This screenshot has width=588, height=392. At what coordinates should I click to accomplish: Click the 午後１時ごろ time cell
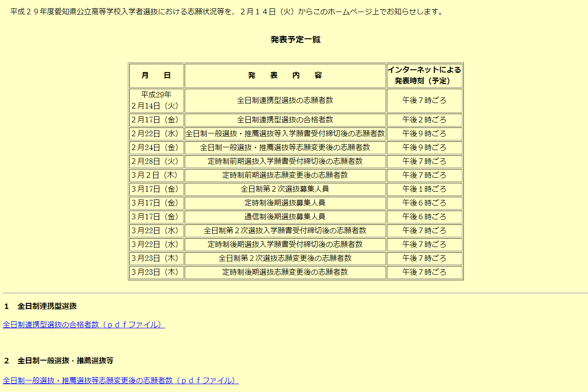[424, 189]
